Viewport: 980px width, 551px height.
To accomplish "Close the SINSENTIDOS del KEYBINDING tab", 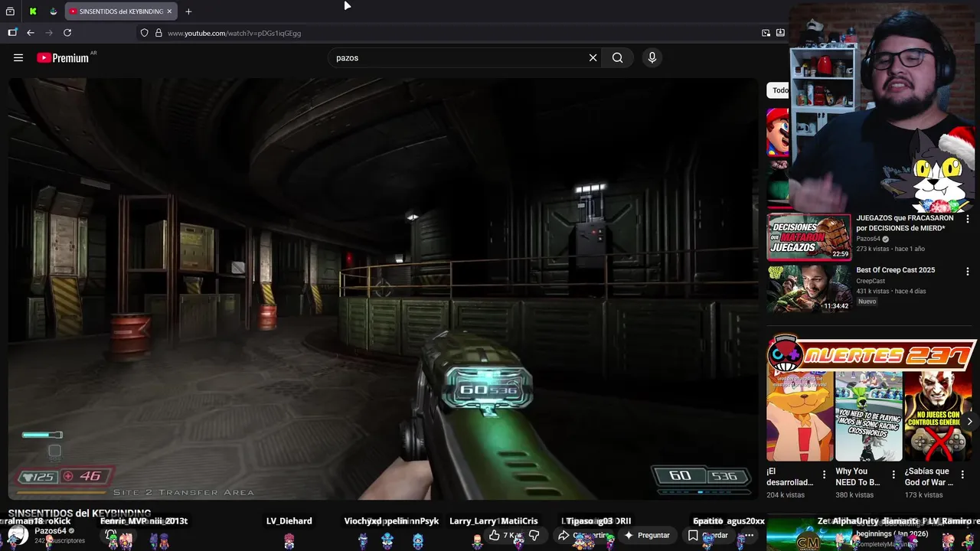I will 169,11.
